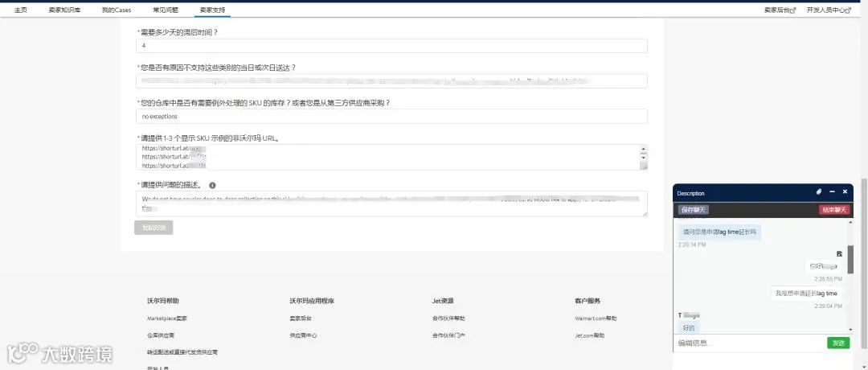The image size is (868, 370).
Task: Click the Jet资源 footer heading
Action: click(443, 301)
